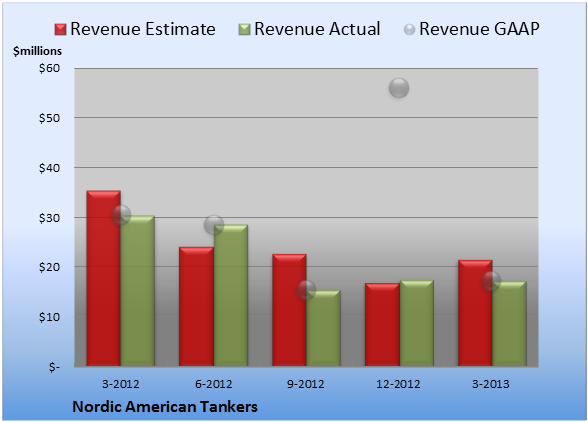Click the "3-2013" x-axis label
Image resolution: width=588 pixels, height=422 pixels.
click(490, 384)
